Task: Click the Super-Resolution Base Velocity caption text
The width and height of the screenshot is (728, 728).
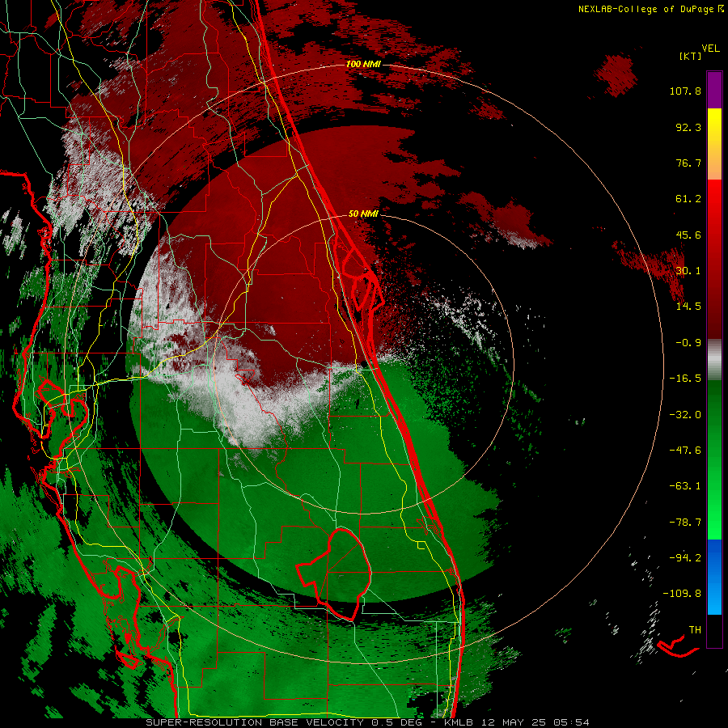Action: (x=367, y=722)
